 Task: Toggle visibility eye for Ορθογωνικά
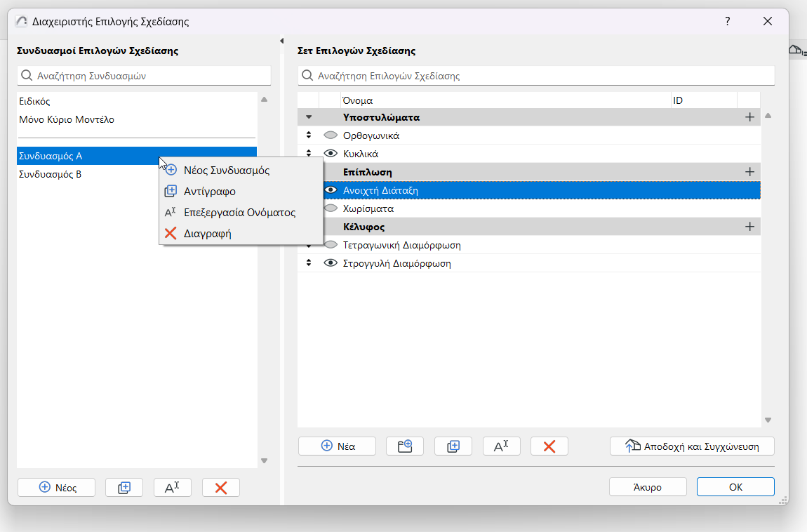pyautogui.click(x=331, y=135)
